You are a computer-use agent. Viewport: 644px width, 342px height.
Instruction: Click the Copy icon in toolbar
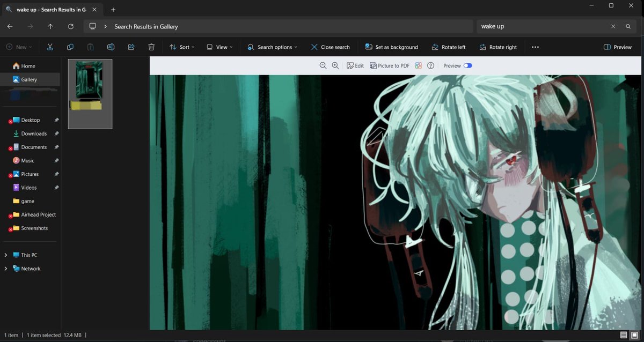[70, 47]
